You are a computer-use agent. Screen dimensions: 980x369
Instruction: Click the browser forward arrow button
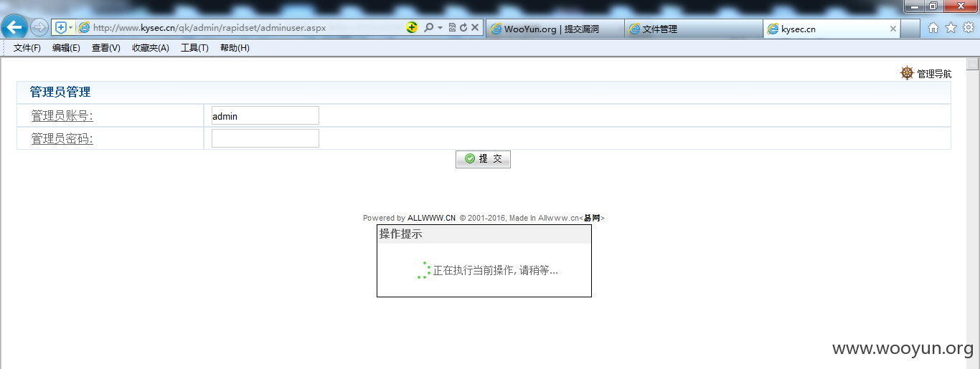pos(39,27)
